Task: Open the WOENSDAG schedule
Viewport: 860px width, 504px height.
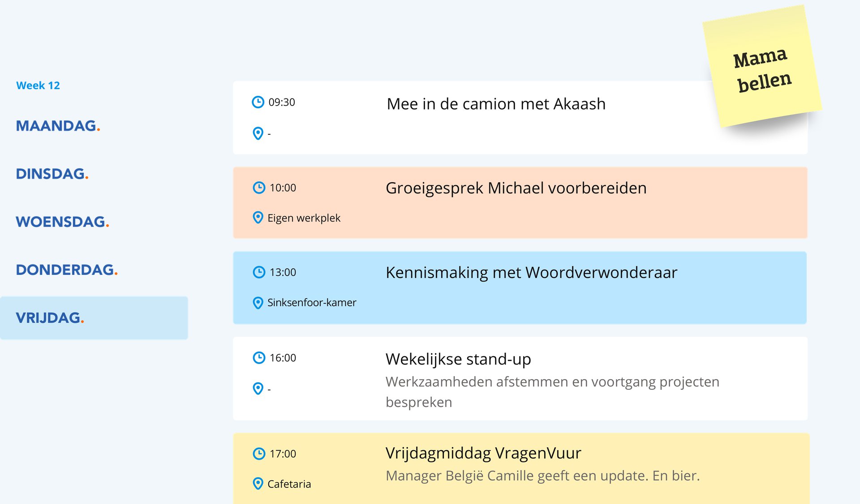Action: [x=62, y=222]
